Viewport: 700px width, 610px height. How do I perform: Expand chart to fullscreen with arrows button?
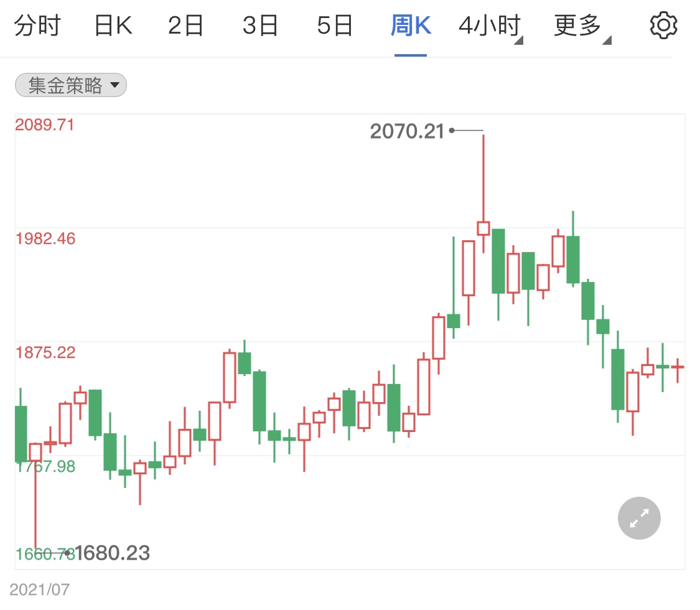click(639, 518)
